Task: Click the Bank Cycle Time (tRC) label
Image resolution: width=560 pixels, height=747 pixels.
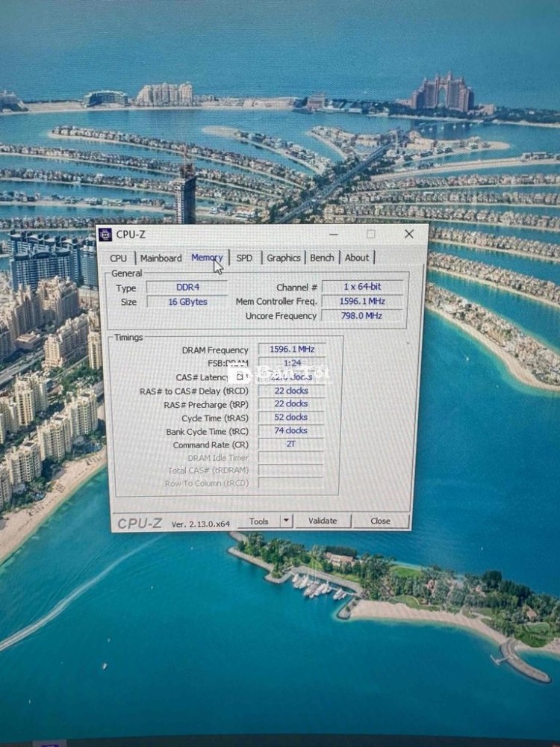Action: pos(207,432)
